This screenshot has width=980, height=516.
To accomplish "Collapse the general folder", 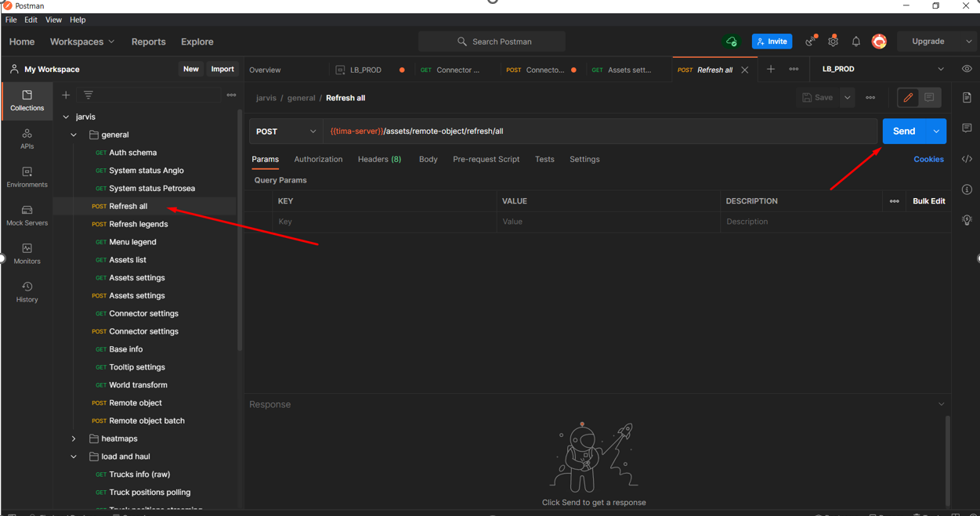I will 74,135.
